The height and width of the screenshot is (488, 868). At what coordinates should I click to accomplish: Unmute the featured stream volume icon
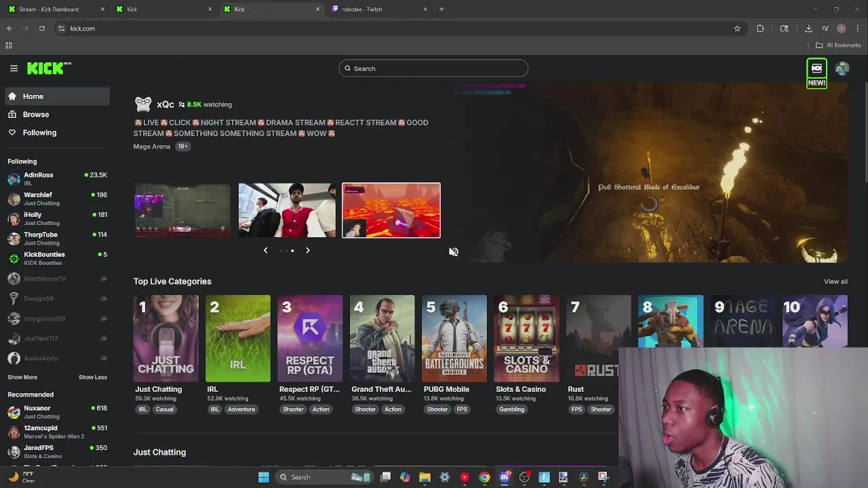[x=454, y=252]
